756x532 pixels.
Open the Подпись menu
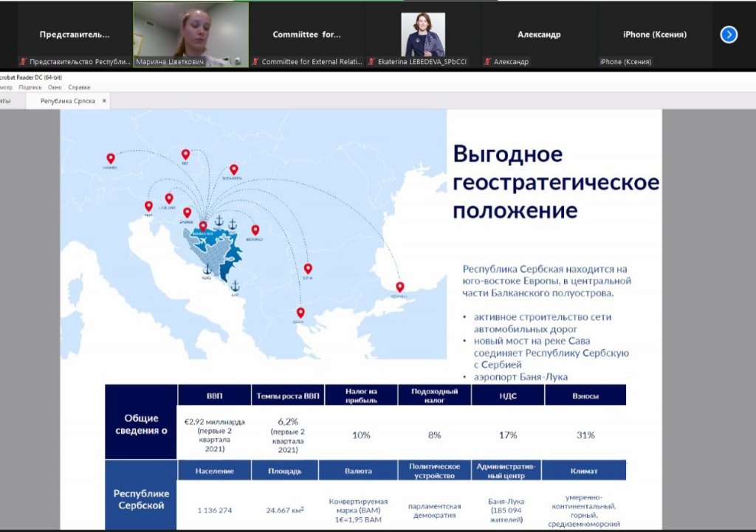30,86
